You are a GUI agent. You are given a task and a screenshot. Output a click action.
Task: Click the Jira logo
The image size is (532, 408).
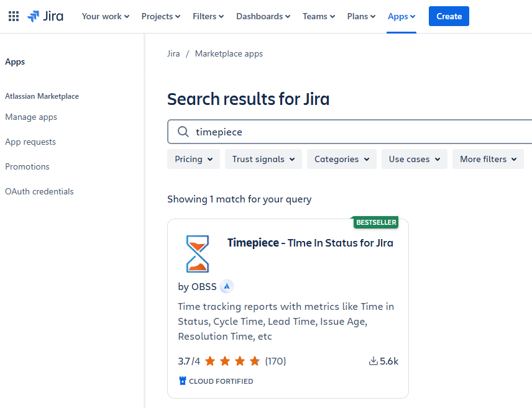pyautogui.click(x=45, y=16)
